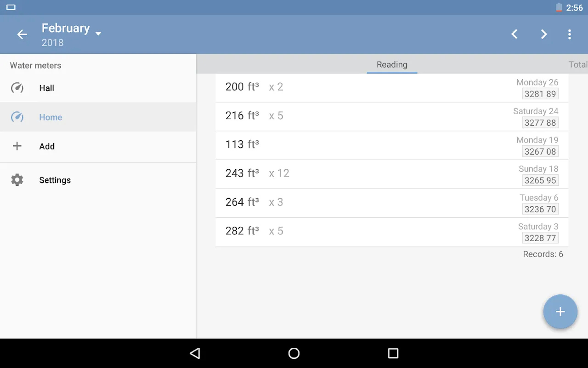Click the battery icon in status bar
The height and width of the screenshot is (368, 588).
tap(559, 7)
